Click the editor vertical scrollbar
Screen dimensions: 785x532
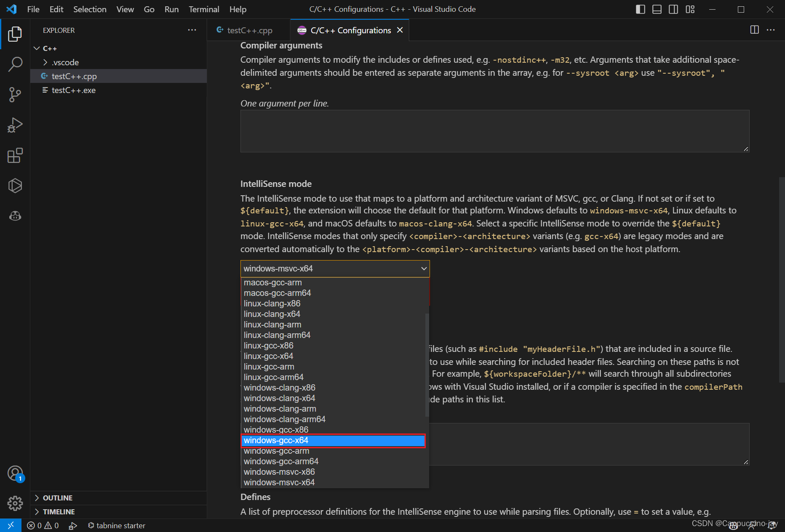[782, 280]
